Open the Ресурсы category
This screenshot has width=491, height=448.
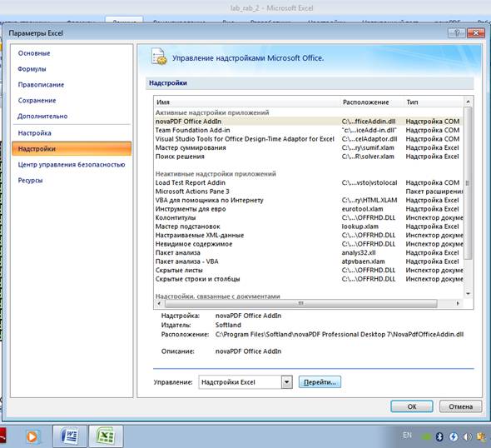[30, 180]
